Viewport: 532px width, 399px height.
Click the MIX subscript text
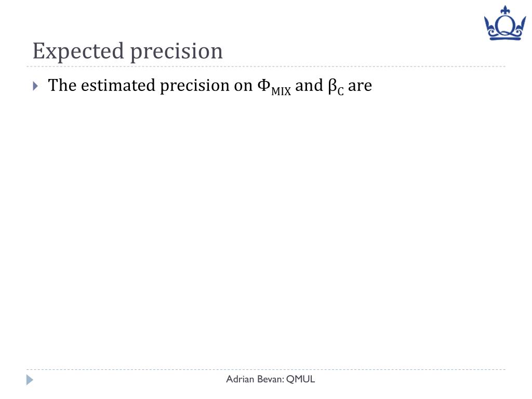pyautogui.click(x=281, y=91)
